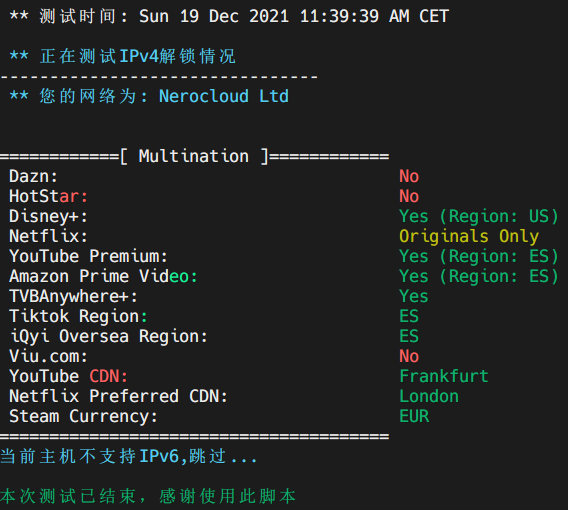Click the Dazn result No
The width and height of the screenshot is (568, 510).
409,176
